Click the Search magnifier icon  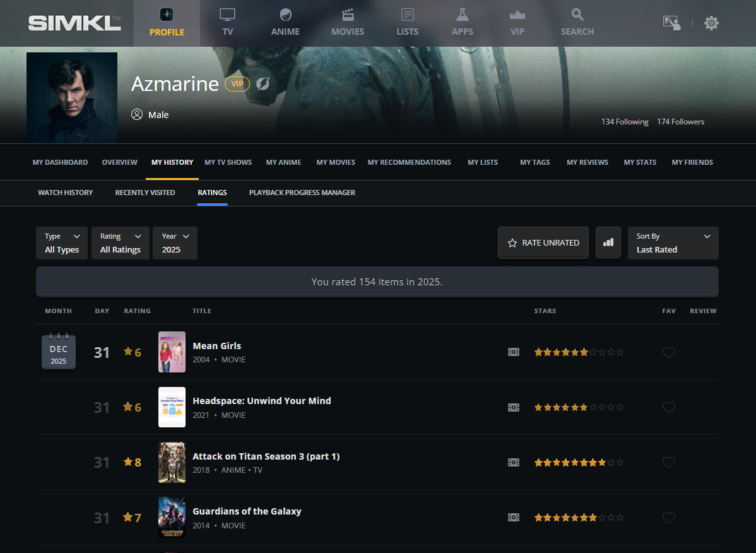click(x=577, y=15)
